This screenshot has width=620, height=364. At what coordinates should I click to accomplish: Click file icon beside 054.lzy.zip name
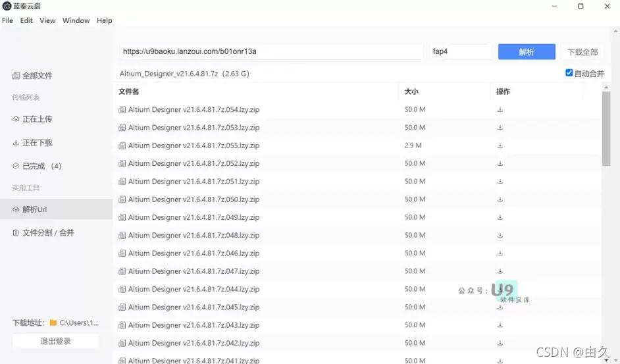122,110
